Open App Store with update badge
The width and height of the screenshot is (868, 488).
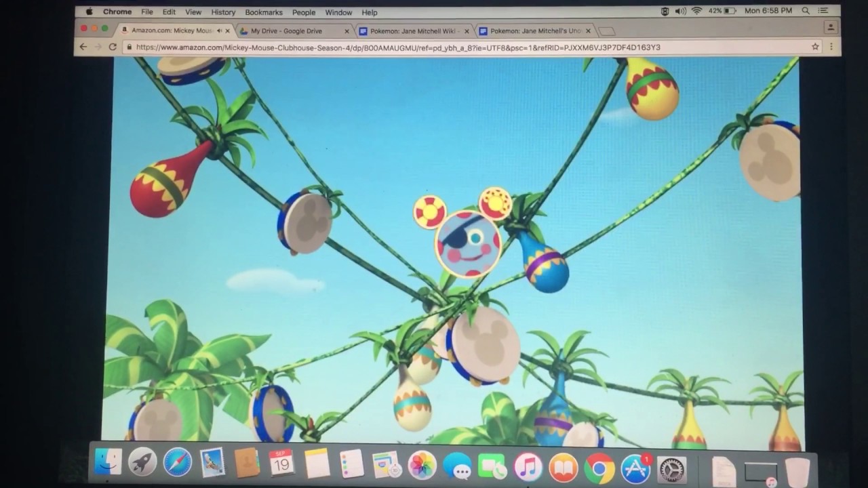tap(635, 469)
